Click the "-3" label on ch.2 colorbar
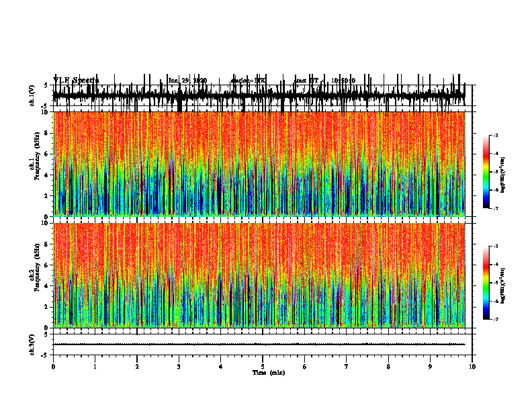Image resolution: width=532 pixels, height=411 pixels. tap(496, 246)
